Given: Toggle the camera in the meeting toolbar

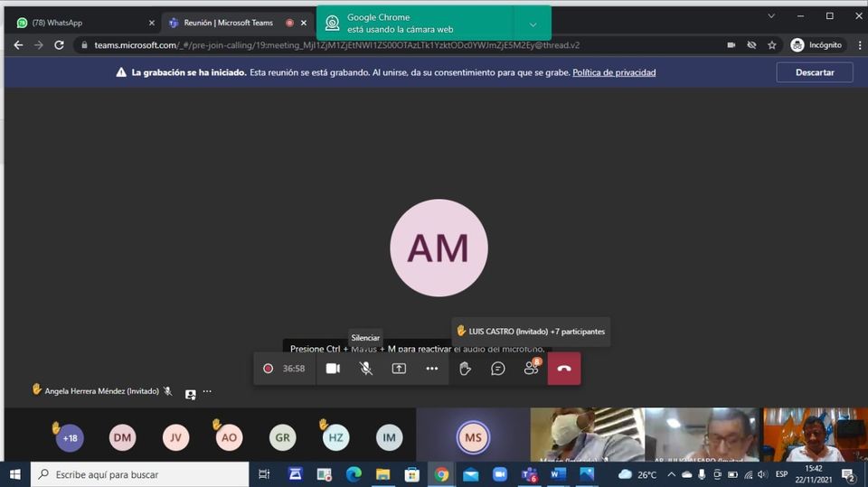Looking at the screenshot, I should (333, 369).
